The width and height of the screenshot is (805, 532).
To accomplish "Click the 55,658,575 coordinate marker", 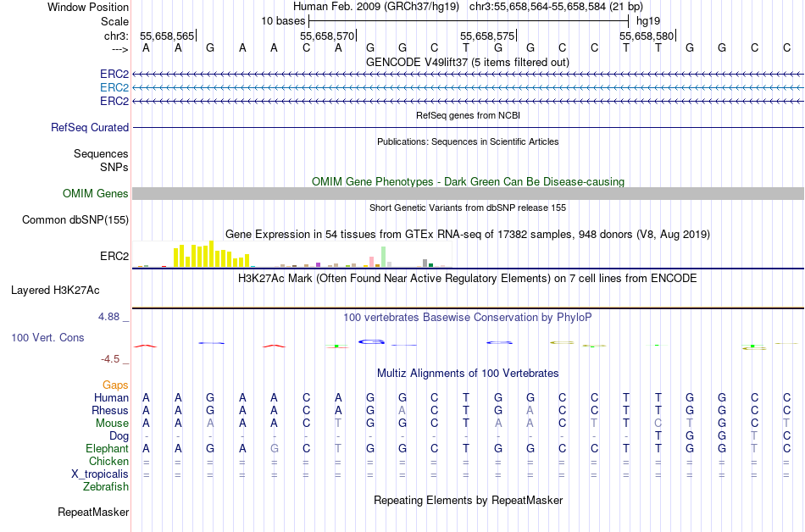I will coord(487,36).
